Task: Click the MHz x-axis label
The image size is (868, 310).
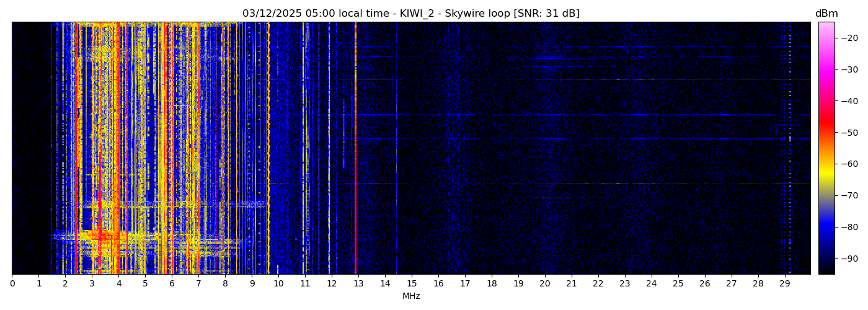Action: point(411,296)
